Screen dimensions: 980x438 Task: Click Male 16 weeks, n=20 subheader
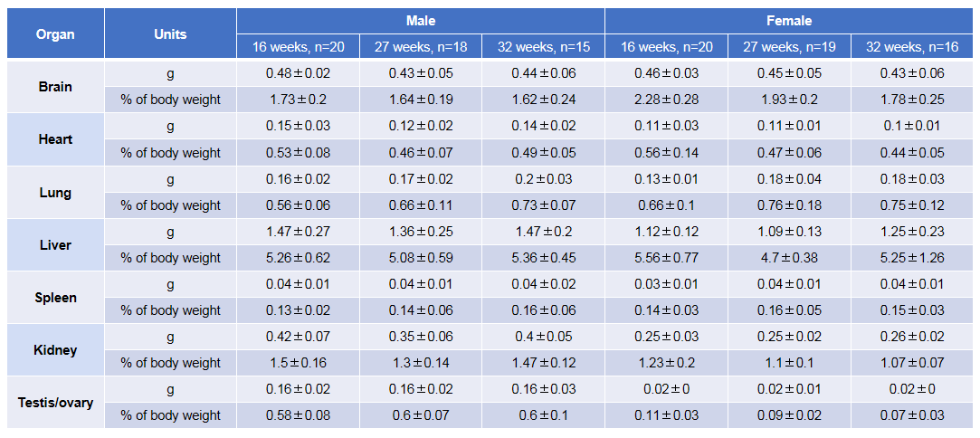click(x=298, y=47)
